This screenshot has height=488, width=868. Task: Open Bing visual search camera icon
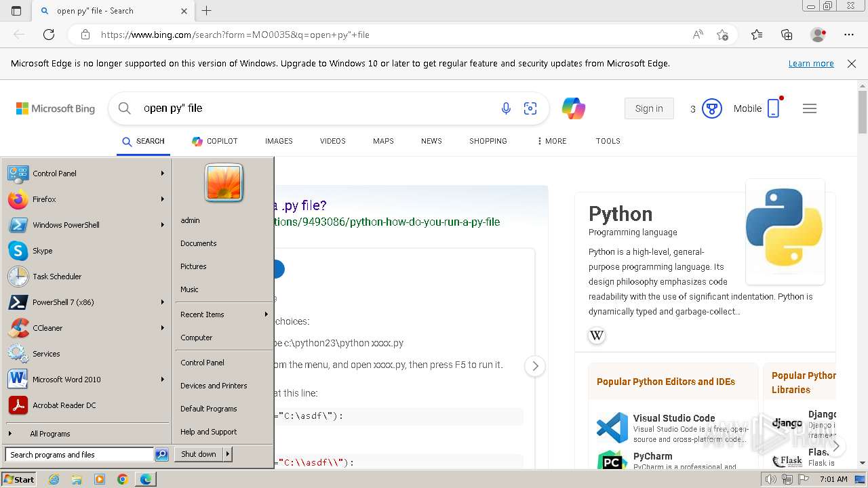tap(530, 108)
